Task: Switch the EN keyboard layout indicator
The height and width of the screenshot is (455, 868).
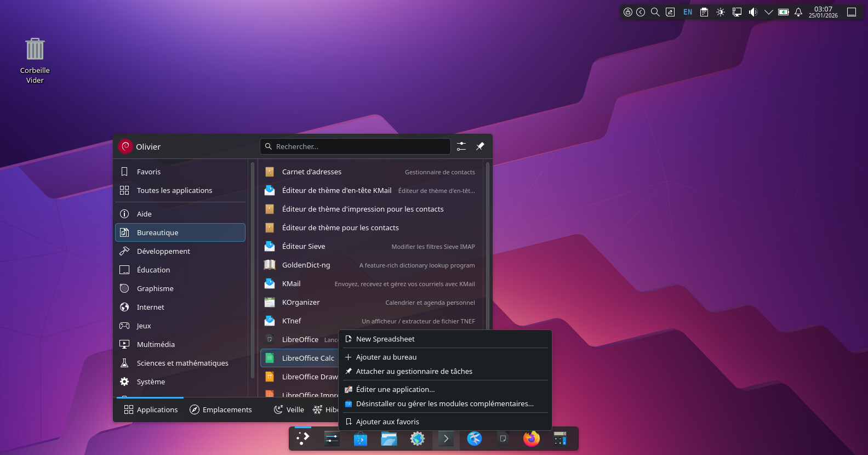Action: point(688,12)
